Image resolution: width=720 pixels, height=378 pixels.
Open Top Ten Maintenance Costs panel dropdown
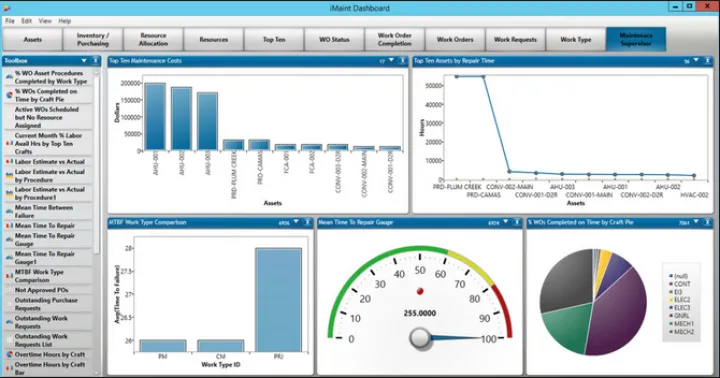391,61
